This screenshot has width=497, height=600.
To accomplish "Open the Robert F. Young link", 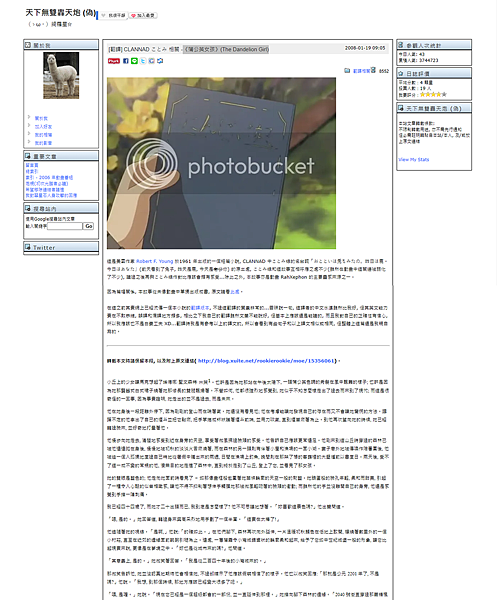I will pos(155,261).
